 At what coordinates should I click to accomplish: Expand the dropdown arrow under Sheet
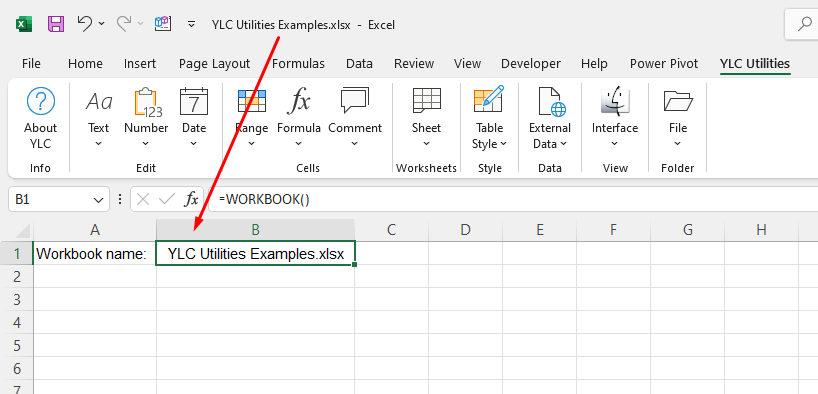point(426,144)
